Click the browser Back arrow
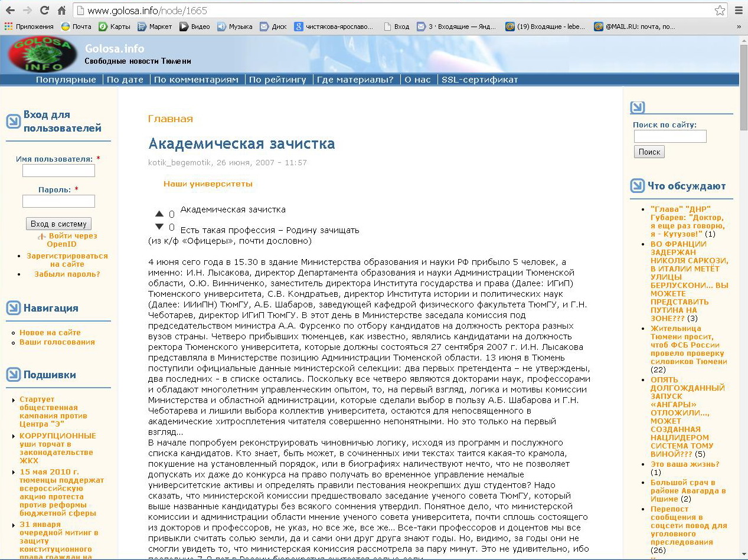Image resolution: width=748 pixels, height=560 pixels. (10, 11)
